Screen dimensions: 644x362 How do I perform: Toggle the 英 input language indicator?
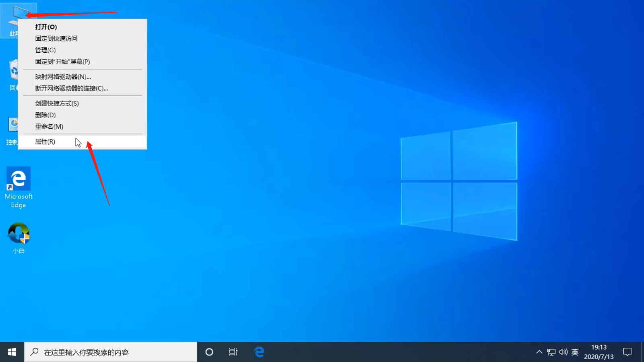(x=575, y=352)
